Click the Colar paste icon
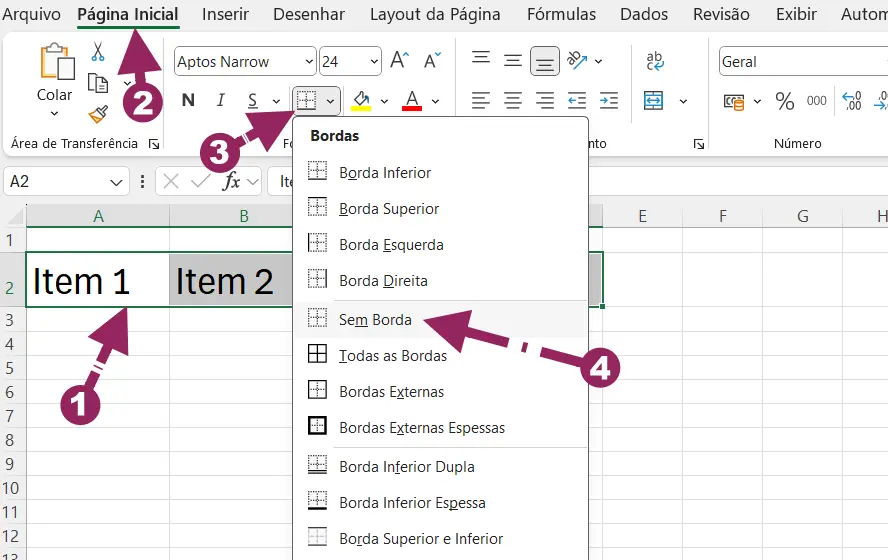888x560 pixels. click(57, 62)
